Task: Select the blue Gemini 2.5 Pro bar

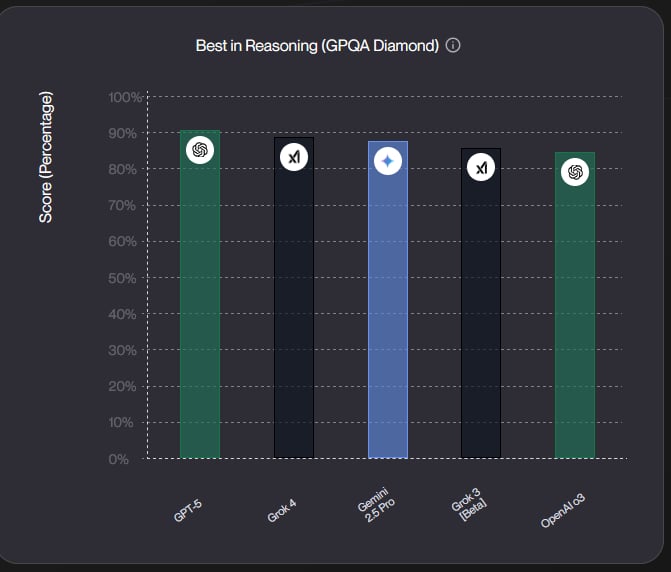Action: [x=388, y=299]
